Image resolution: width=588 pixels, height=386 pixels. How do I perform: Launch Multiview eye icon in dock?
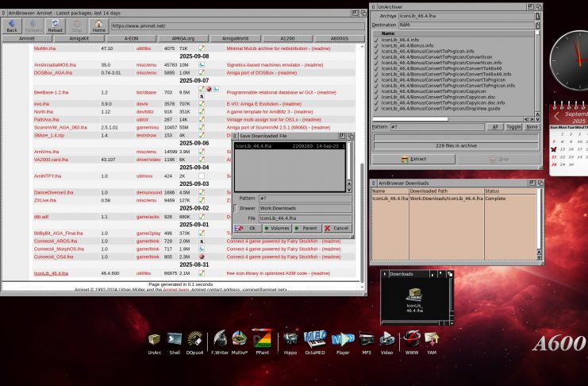pos(240,339)
